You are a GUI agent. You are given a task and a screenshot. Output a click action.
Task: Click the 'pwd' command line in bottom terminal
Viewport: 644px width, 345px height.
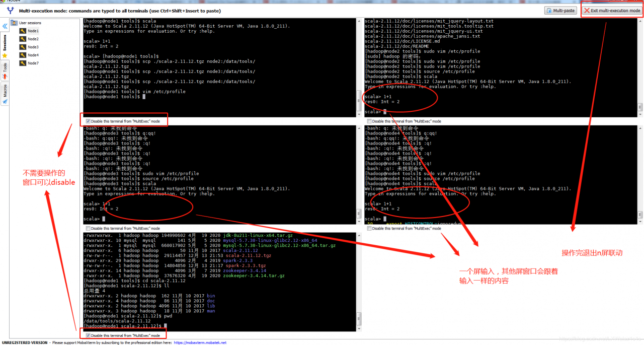point(128,316)
